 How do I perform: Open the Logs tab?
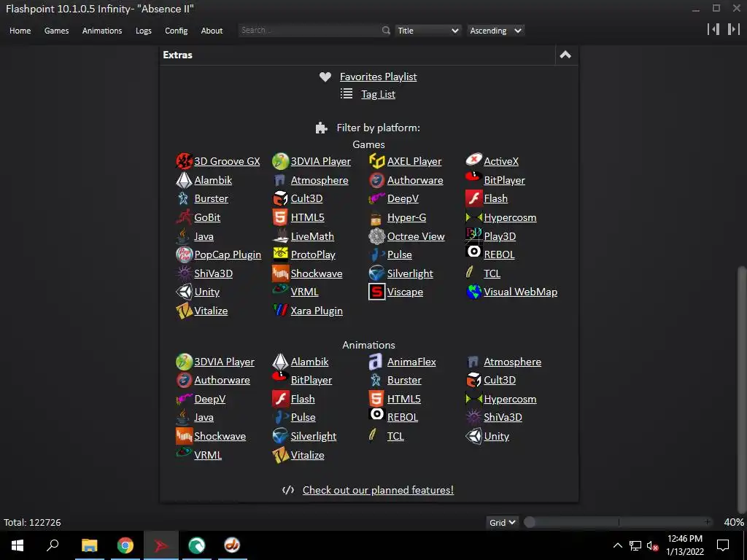pyautogui.click(x=144, y=31)
